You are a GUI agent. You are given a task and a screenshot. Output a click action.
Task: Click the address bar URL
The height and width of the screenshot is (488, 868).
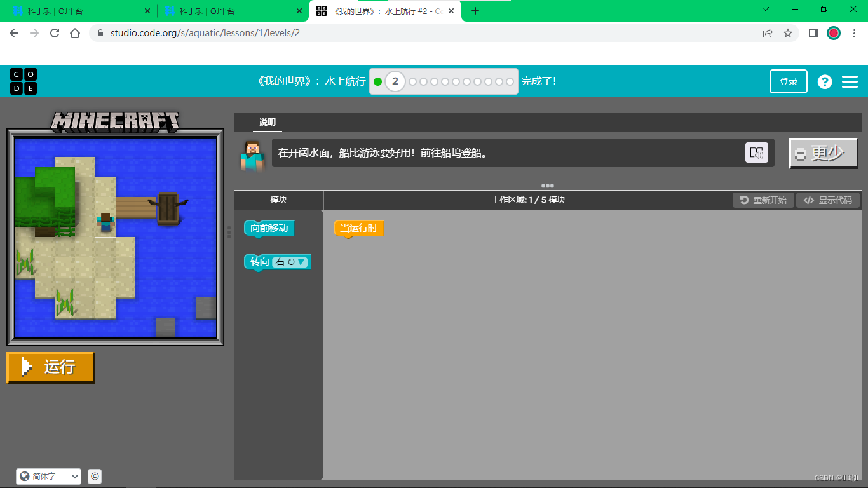pyautogui.click(x=205, y=33)
